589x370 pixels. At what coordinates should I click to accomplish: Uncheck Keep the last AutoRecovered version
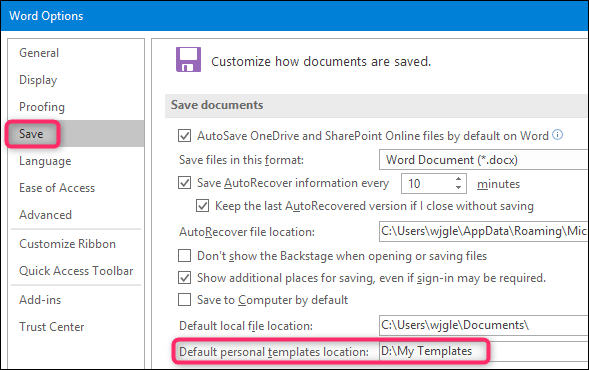pyautogui.click(x=202, y=206)
